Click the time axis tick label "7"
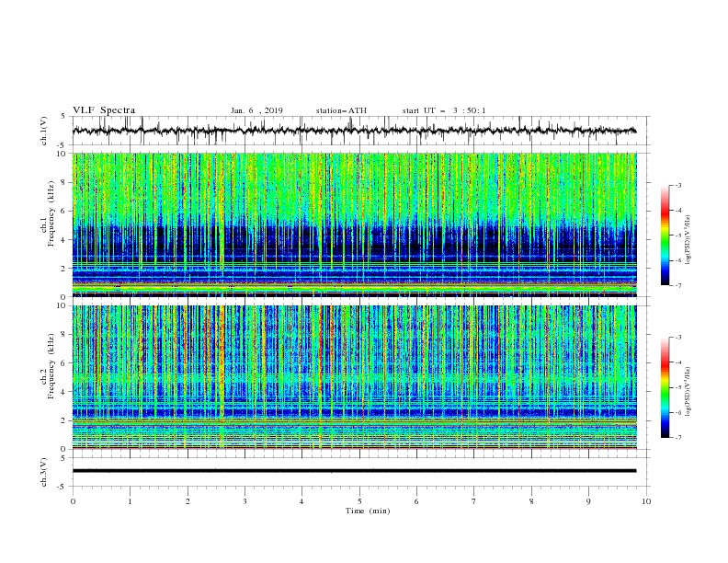Image resolution: width=728 pixels, height=563 pixels. (x=474, y=501)
